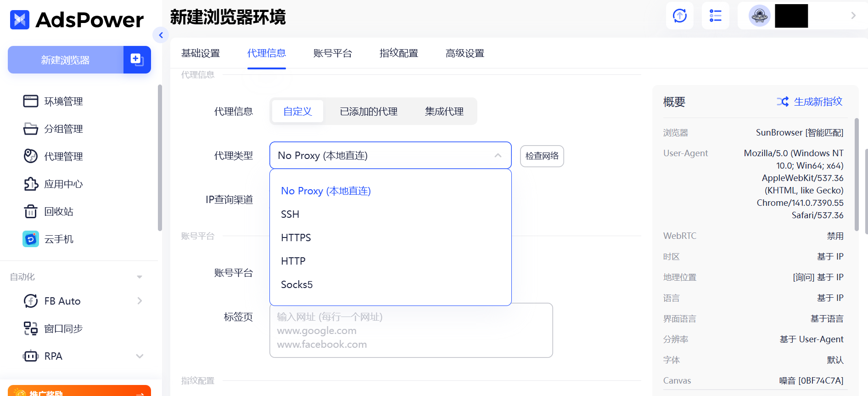Click the 回收站 menu label
Screen dimensions: 868x396
tap(59, 211)
